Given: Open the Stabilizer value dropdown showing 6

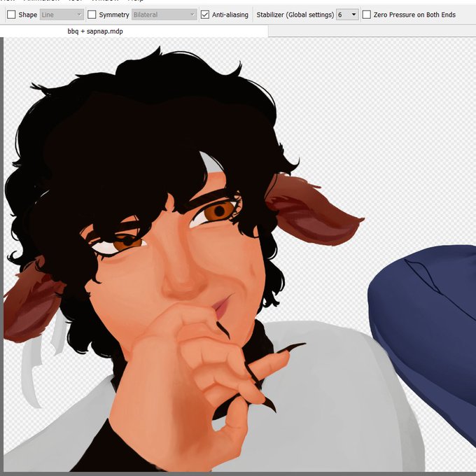Looking at the screenshot, I should point(347,15).
